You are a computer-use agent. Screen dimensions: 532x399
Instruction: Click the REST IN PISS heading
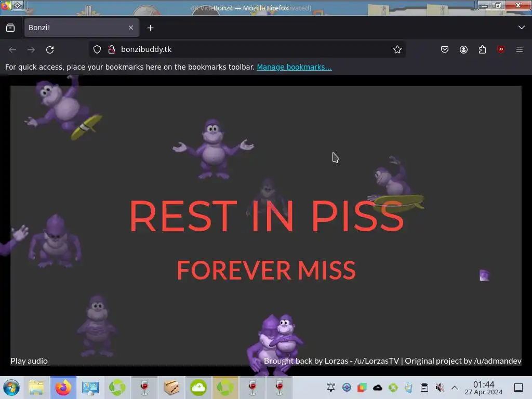[267, 216]
